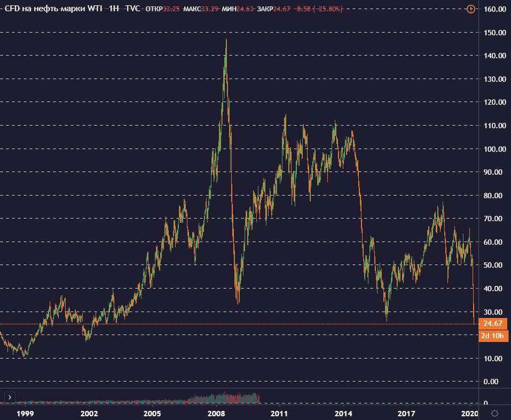Click the 50.00 price axis label
This screenshot has height=420, width=511.
(493, 265)
